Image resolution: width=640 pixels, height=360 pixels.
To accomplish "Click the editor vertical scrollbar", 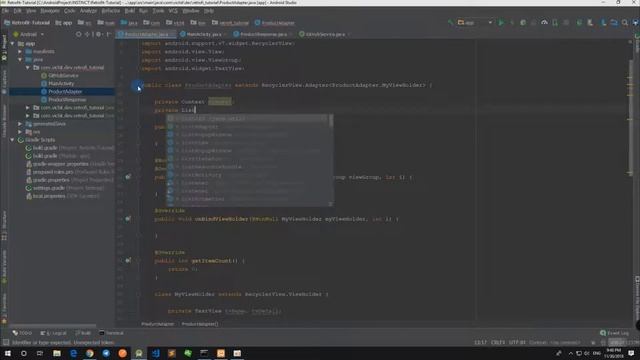I will (631, 119).
